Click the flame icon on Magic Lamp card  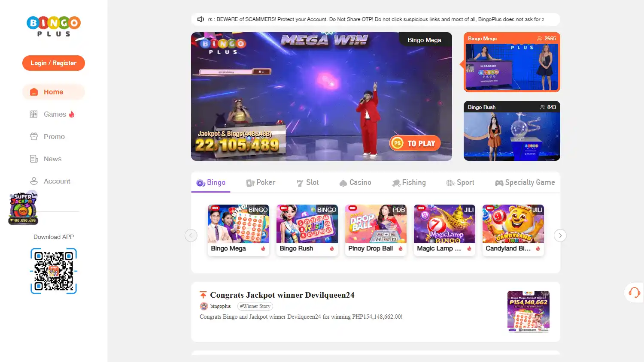(469, 249)
